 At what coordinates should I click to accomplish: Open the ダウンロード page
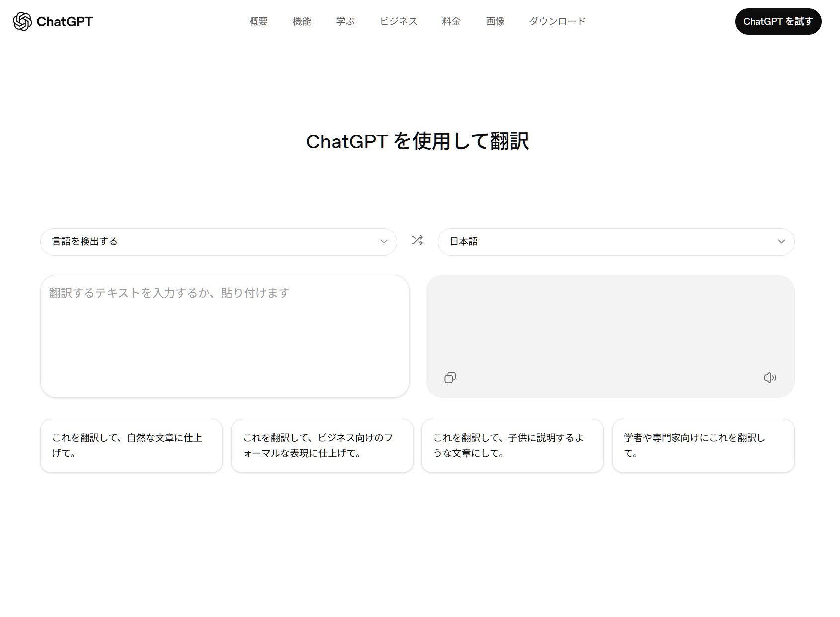[557, 21]
